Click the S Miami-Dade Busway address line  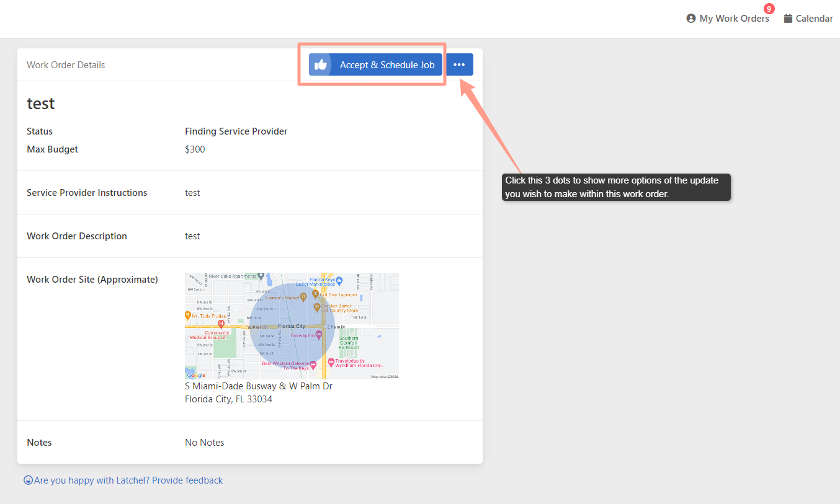[x=259, y=386]
